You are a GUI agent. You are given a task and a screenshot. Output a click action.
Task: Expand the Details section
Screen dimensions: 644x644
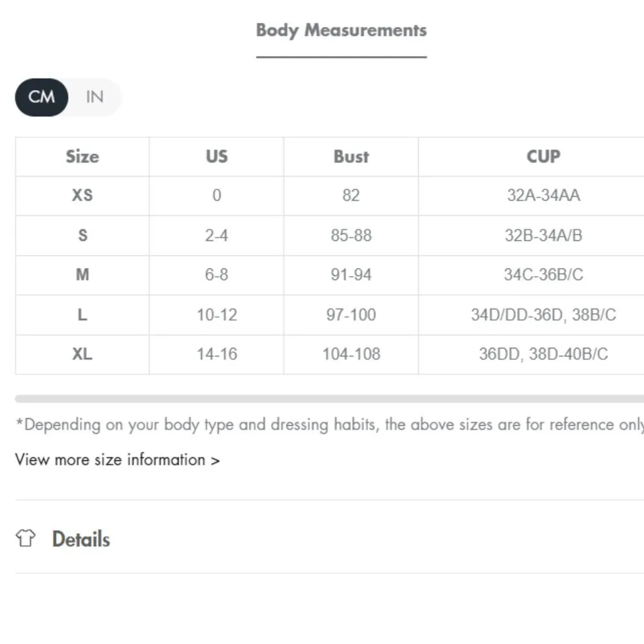pos(81,539)
